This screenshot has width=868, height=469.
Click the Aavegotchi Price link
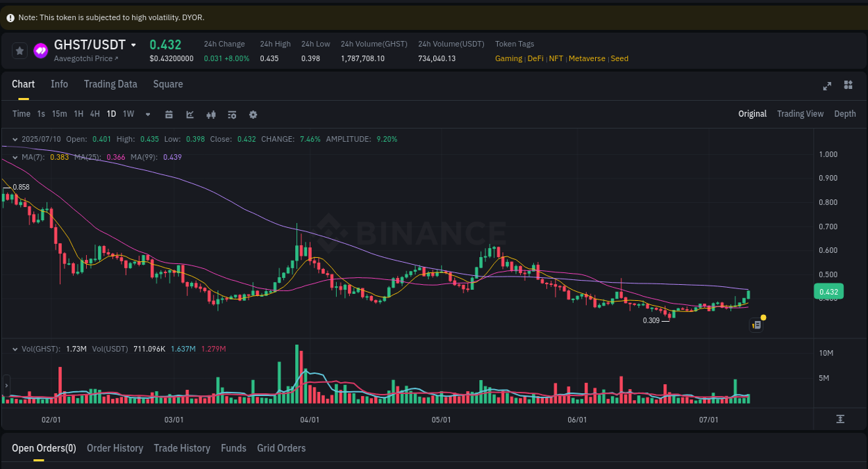(81, 58)
